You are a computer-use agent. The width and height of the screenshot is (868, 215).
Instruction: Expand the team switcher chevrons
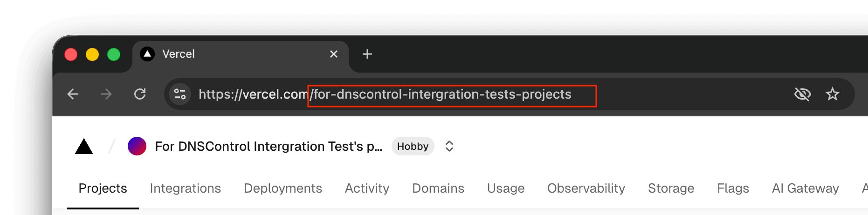click(x=449, y=146)
